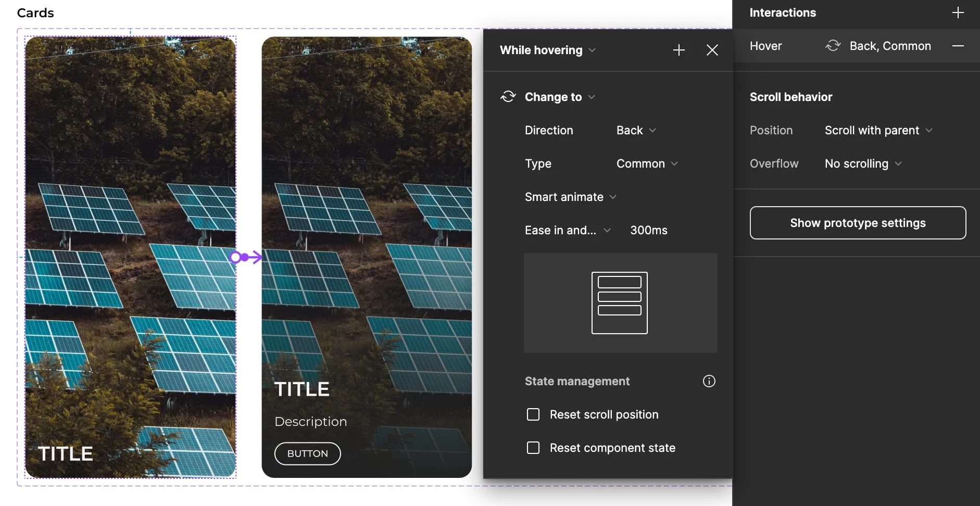Close the While hovering interaction panel
980x506 pixels.
712,50
